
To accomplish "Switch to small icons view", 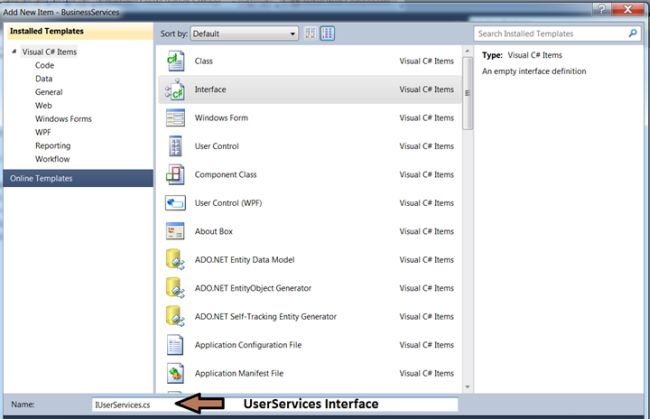I will coord(310,34).
